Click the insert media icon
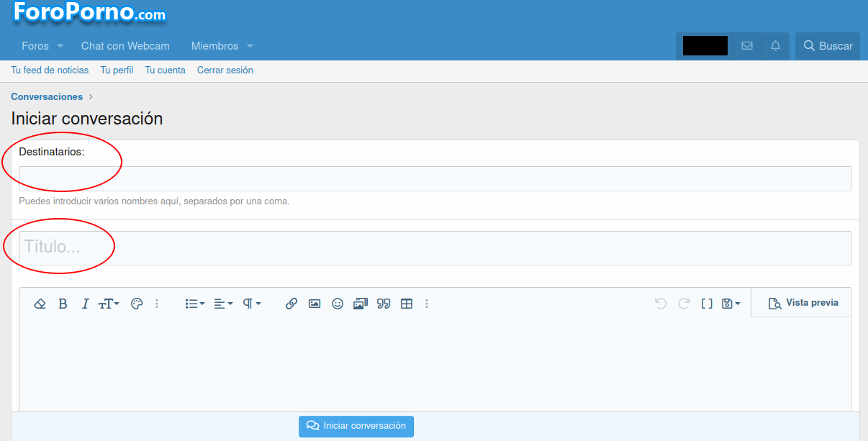The height and width of the screenshot is (441, 868). (x=361, y=304)
